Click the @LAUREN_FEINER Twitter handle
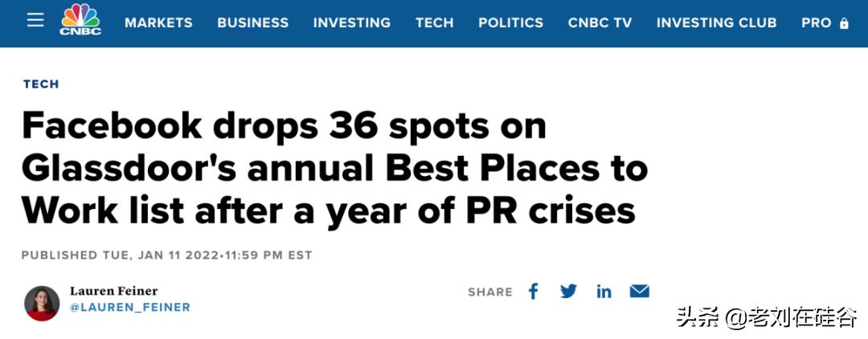868x339 pixels. pyautogui.click(x=129, y=308)
